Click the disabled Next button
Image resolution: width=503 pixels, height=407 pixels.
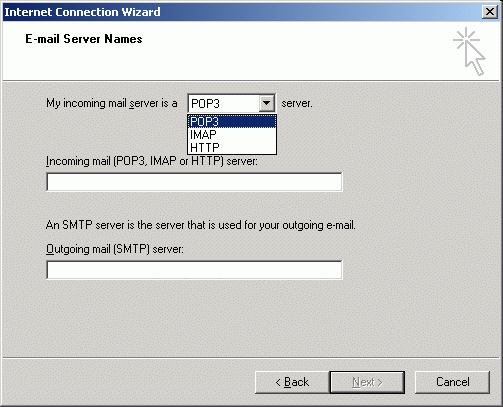(x=367, y=382)
